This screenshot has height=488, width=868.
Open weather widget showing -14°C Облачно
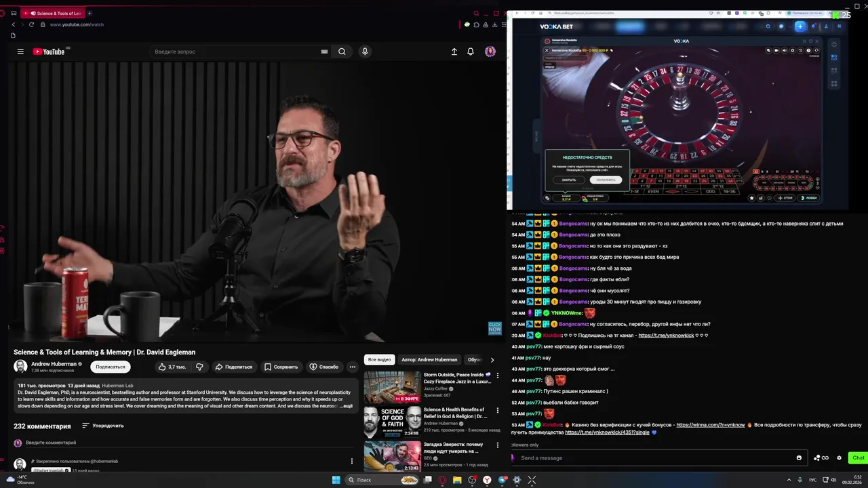tap(20, 480)
